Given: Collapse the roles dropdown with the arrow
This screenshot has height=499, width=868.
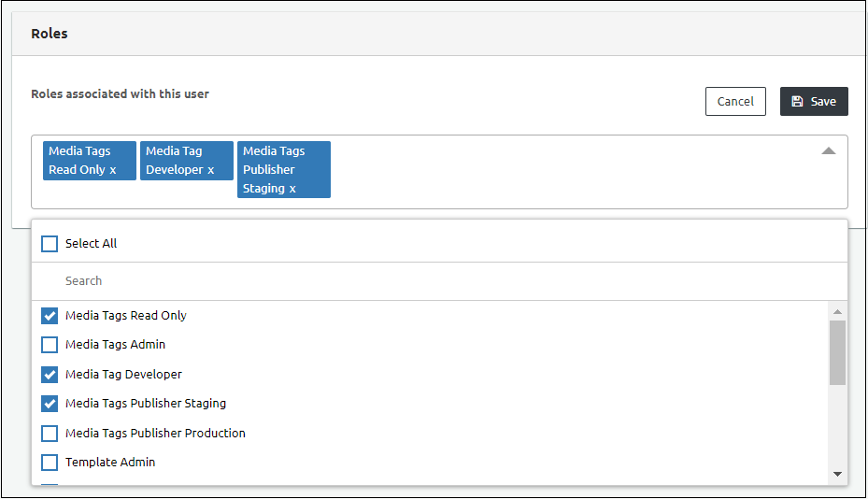Looking at the screenshot, I should [828, 150].
